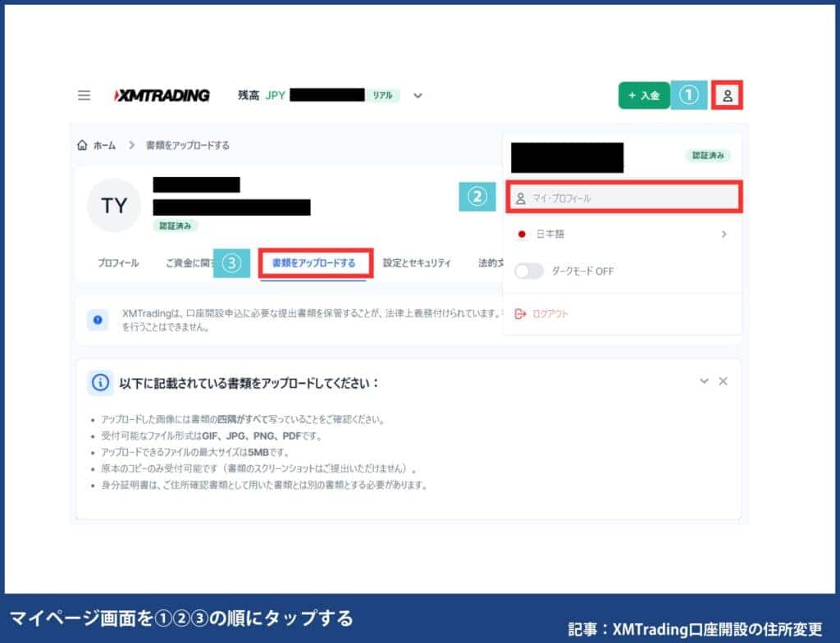
Task: Switch to the プロフィール tab
Action: tap(118, 263)
